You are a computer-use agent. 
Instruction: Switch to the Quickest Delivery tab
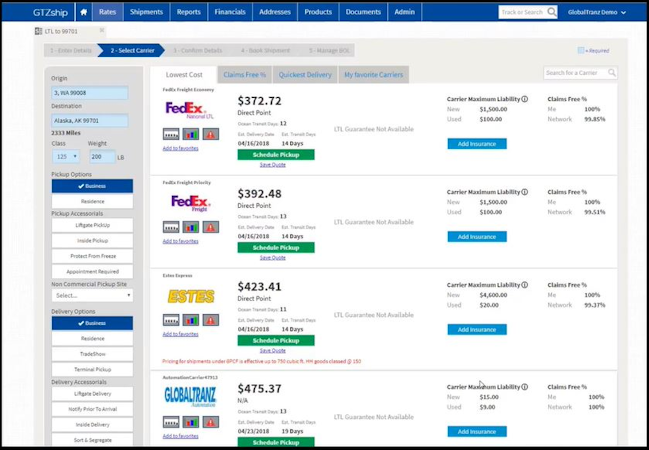(305, 75)
